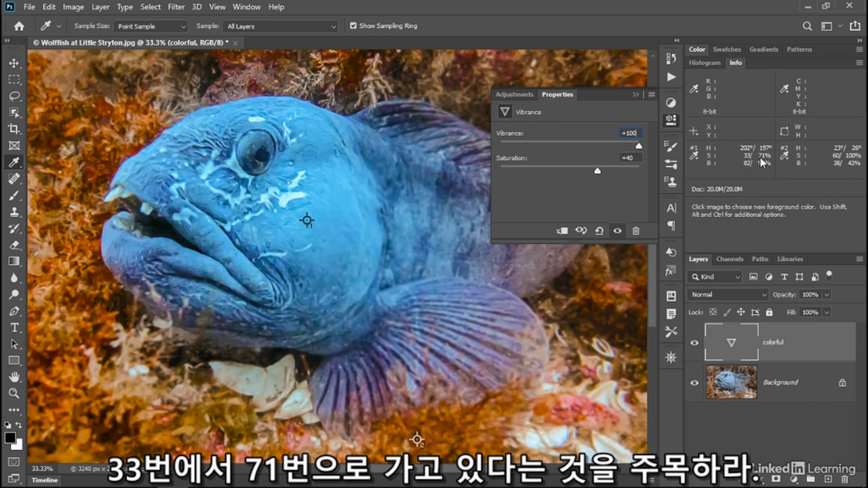Open the Opacity value dropdown arrow
This screenshot has width=868, height=488.
(827, 295)
